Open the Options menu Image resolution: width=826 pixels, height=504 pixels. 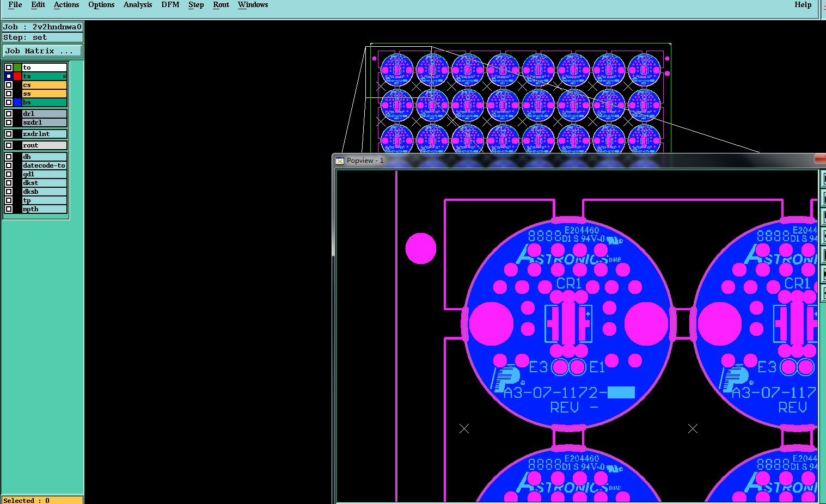[x=101, y=5]
